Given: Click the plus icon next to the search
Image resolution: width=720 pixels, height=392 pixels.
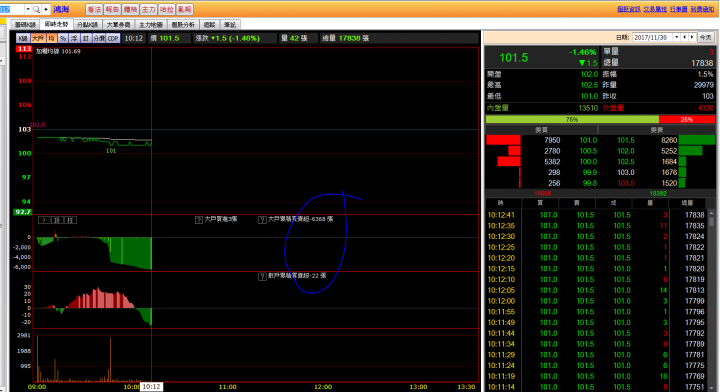Looking at the screenshot, I should tap(45, 9).
